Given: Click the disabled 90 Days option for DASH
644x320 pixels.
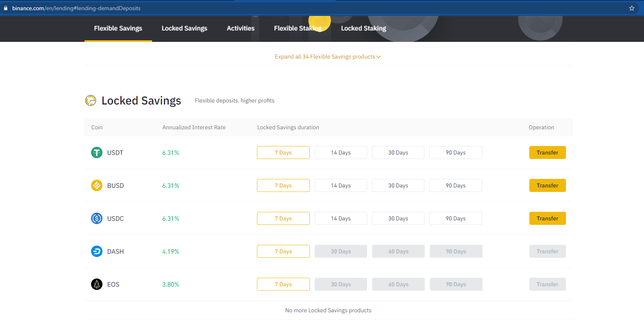Looking at the screenshot, I should coord(456,251).
